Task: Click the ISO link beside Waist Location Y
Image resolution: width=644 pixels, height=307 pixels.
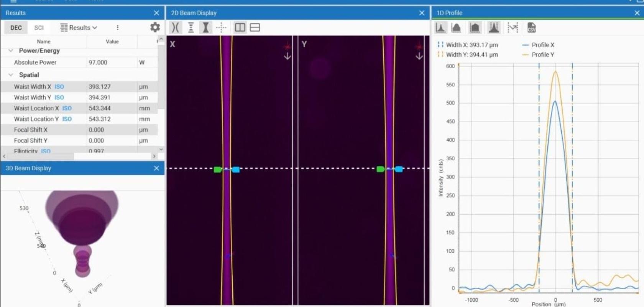Action: (x=67, y=119)
